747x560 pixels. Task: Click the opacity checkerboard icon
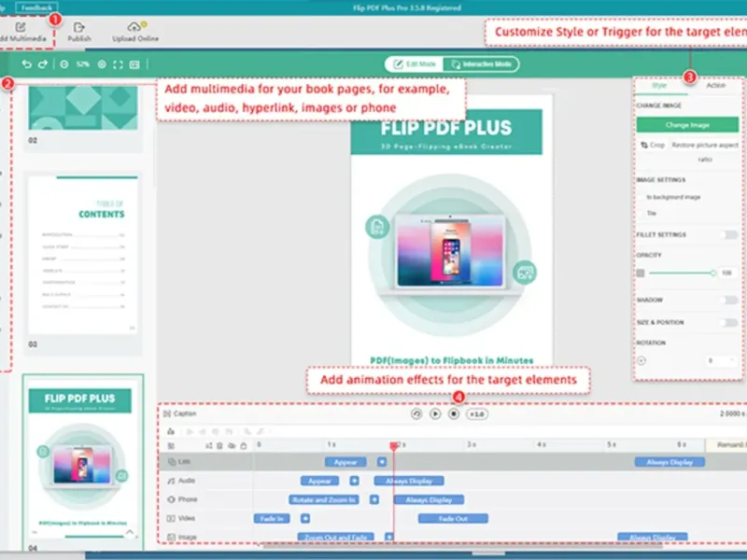[x=641, y=273]
